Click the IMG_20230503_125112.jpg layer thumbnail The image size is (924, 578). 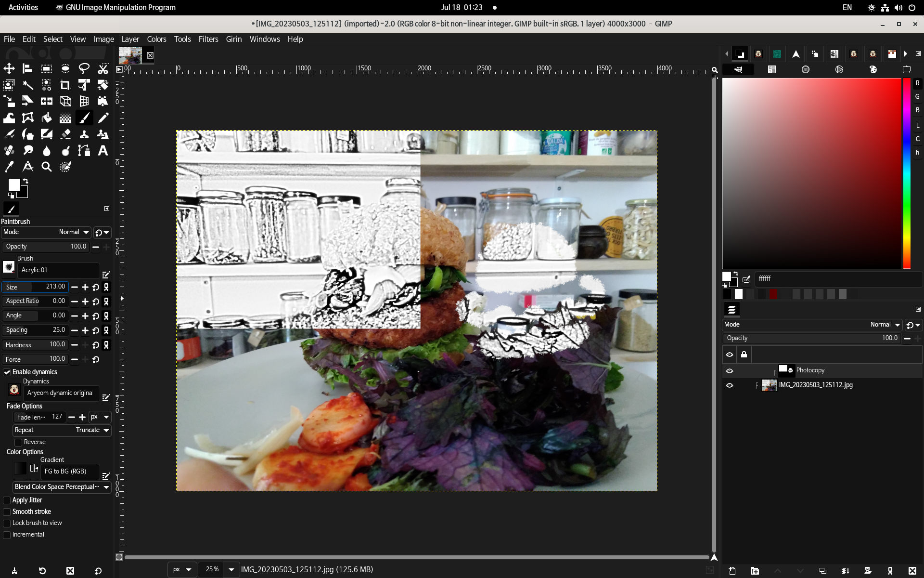pos(770,385)
